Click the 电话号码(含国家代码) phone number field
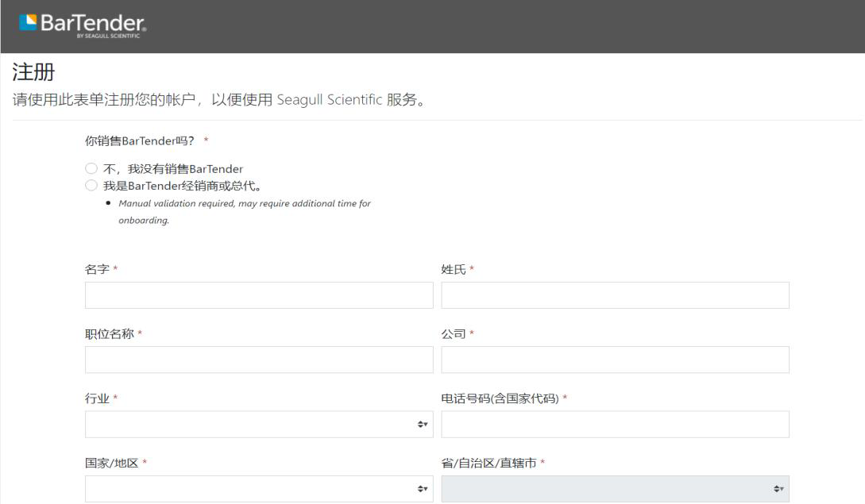The width and height of the screenshot is (865, 504). click(x=615, y=424)
